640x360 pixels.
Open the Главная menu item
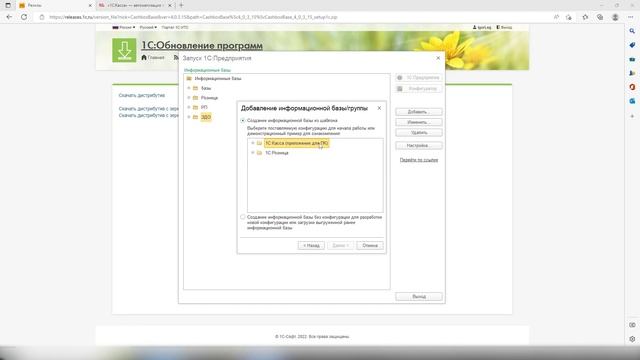coord(156,58)
